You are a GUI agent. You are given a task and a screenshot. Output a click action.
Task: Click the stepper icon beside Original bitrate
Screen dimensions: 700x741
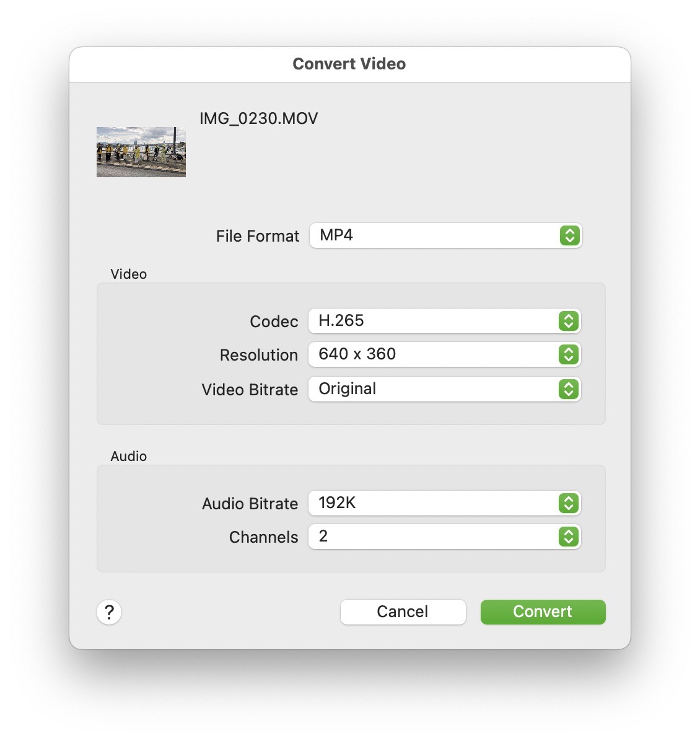(x=568, y=389)
